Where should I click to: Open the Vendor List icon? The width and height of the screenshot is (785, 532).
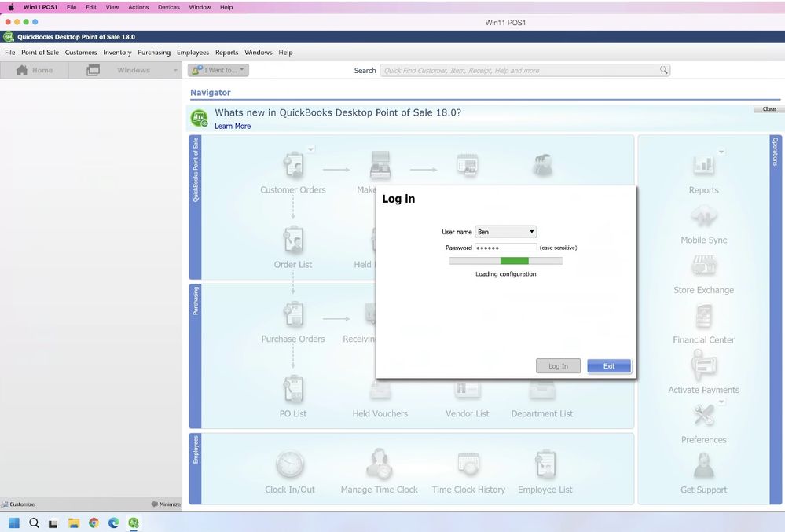click(468, 389)
